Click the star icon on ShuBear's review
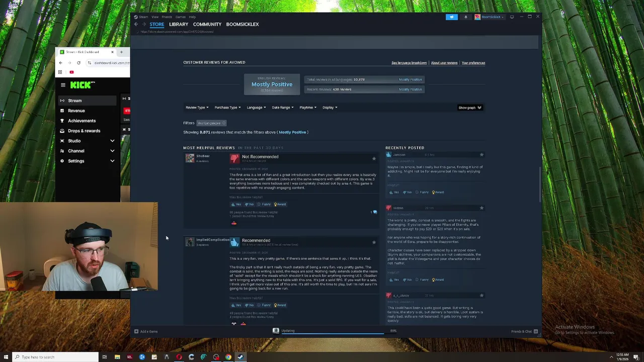644x362 pixels. coord(374,158)
